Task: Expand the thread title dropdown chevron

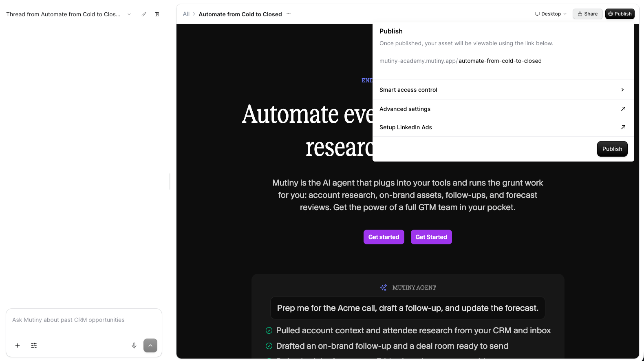Action: [129, 14]
